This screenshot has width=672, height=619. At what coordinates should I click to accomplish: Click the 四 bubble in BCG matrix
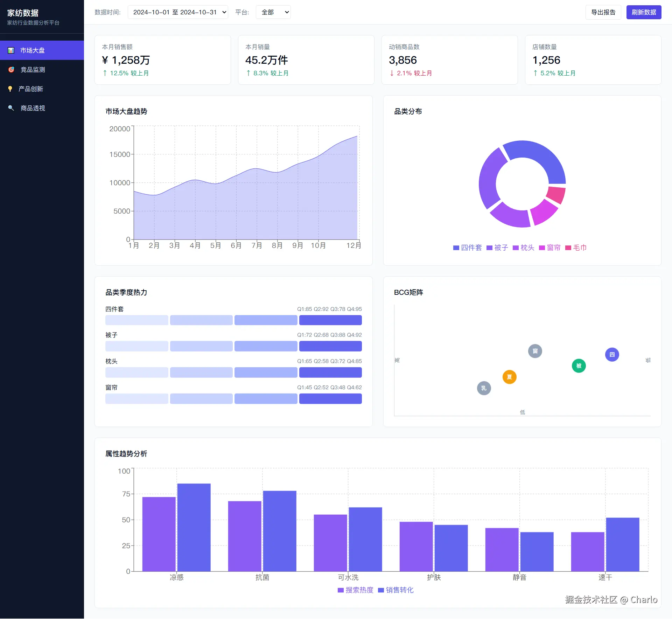612,355
